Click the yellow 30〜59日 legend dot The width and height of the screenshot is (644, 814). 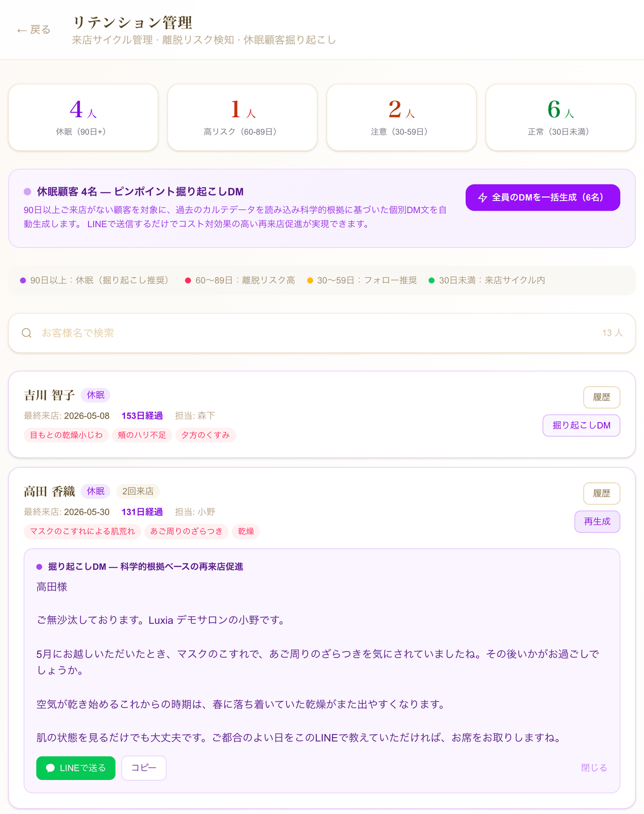pos(310,281)
